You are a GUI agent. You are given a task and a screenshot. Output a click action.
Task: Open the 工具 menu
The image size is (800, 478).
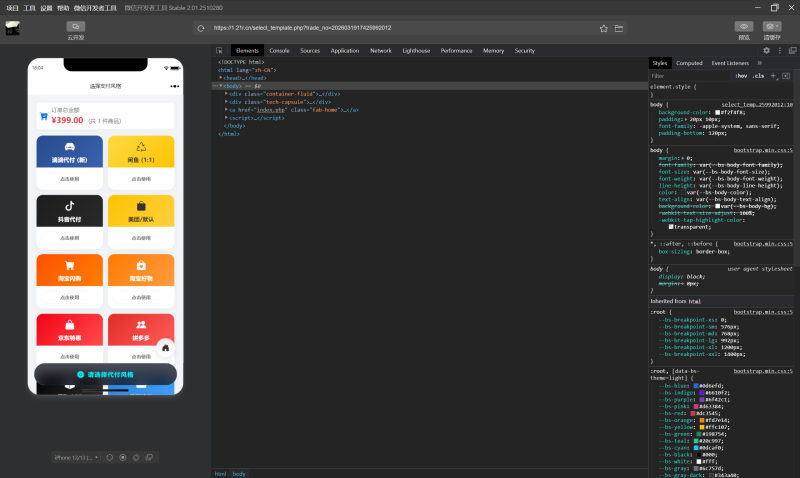(x=30, y=8)
